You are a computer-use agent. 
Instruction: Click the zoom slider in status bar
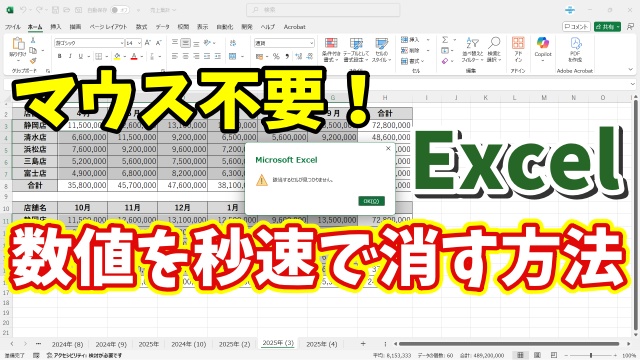click(591, 356)
